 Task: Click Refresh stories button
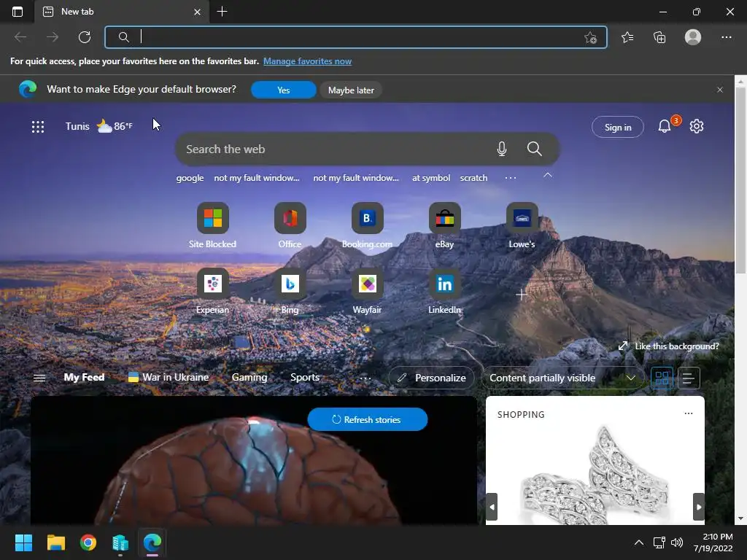[x=368, y=419]
